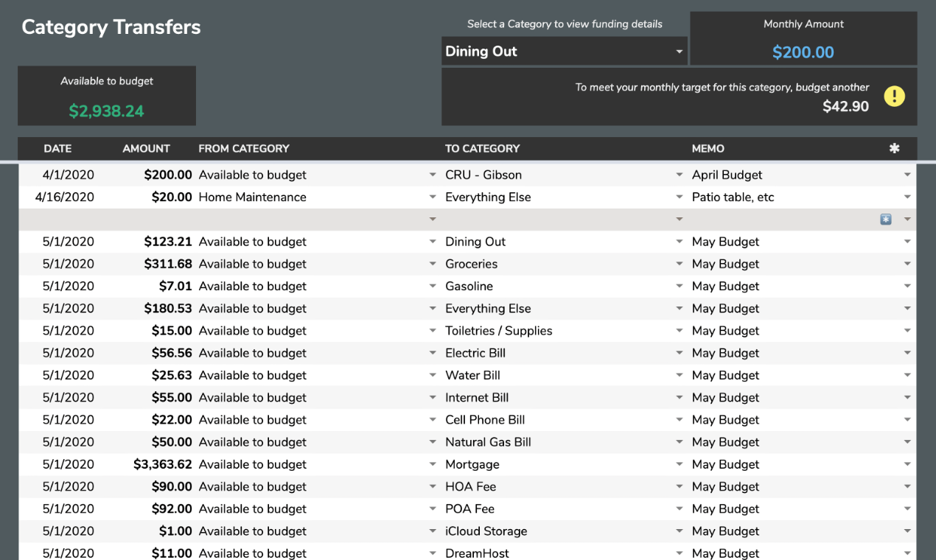Click the Natural Gas Bill category cell

(x=489, y=442)
